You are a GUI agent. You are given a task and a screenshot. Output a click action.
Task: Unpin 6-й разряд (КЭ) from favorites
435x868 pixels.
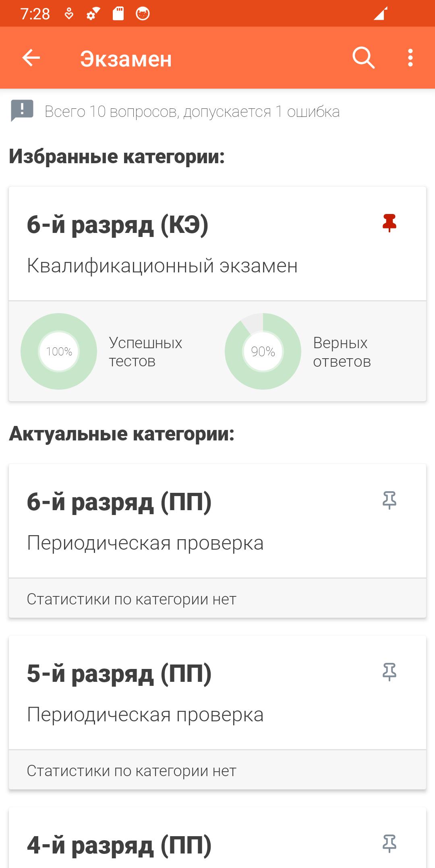click(389, 223)
